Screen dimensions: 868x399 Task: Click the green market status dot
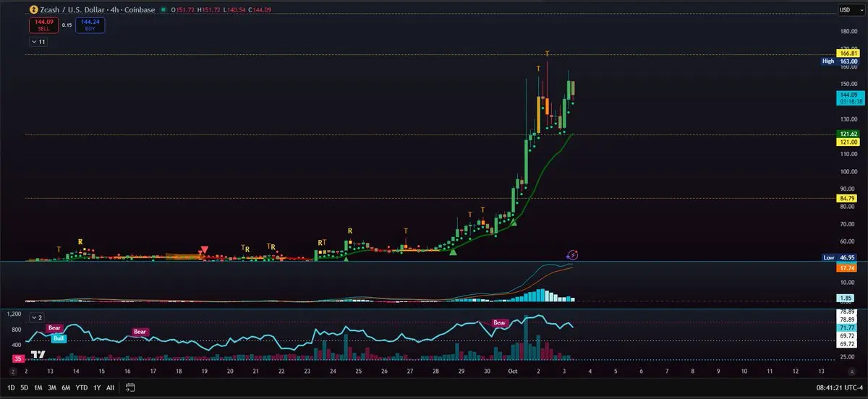tap(165, 9)
